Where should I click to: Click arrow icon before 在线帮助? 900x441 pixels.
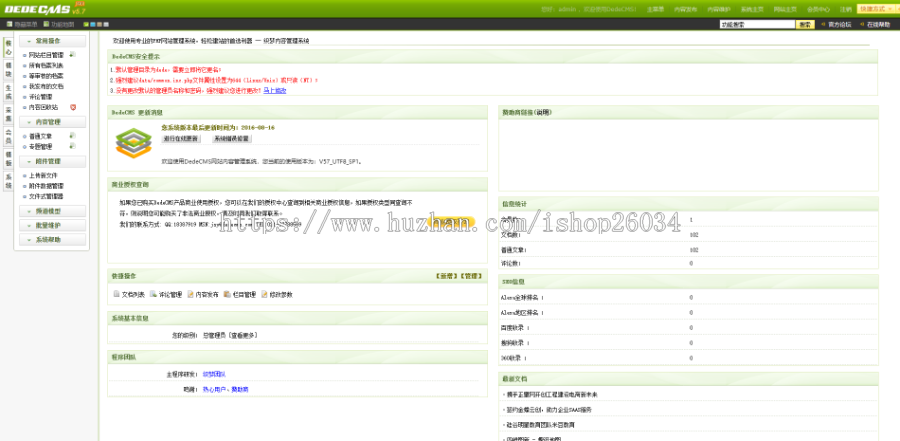click(x=863, y=24)
